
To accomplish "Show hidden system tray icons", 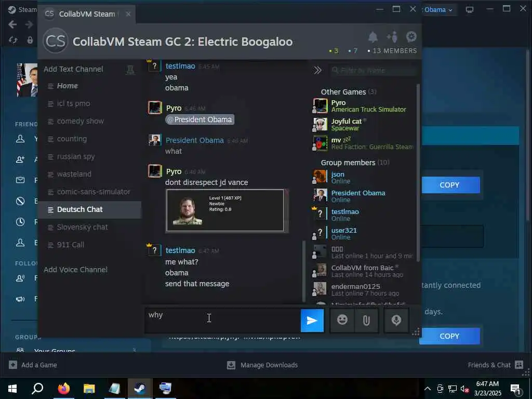I will 428,389.
